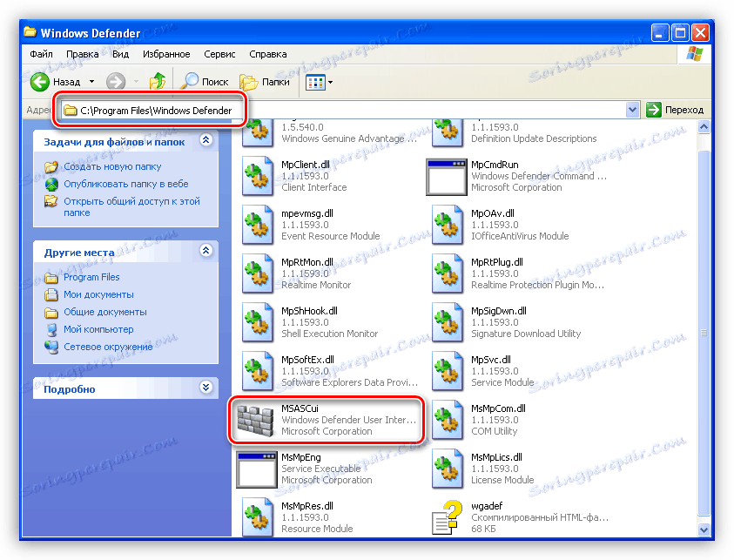
Task: Open the address bar dropdown
Action: (x=633, y=110)
